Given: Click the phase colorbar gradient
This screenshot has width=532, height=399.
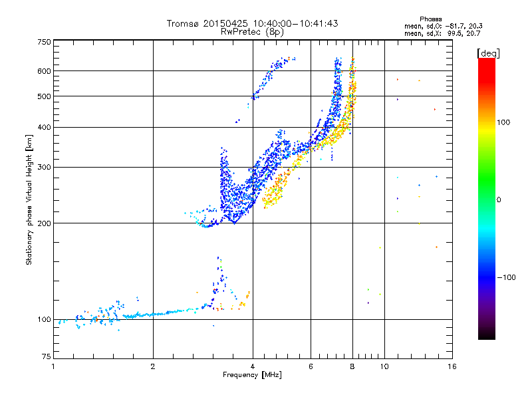Looking at the screenshot, I should pos(487,198).
